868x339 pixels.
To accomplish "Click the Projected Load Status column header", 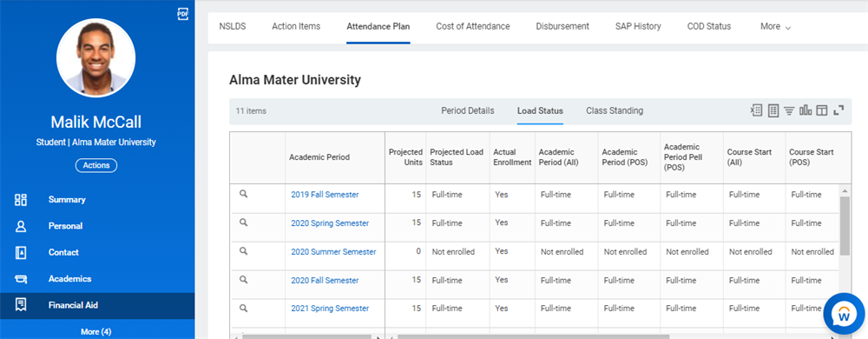I will [457, 157].
